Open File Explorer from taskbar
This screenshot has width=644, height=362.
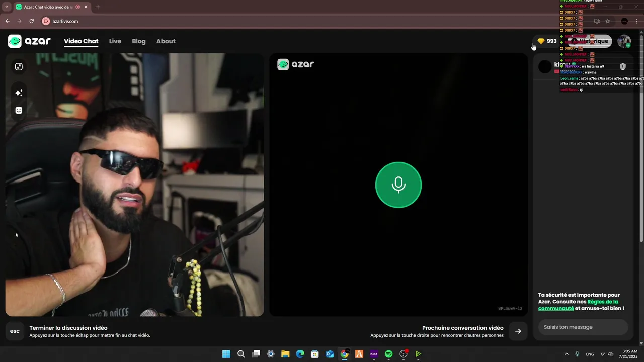(285, 354)
